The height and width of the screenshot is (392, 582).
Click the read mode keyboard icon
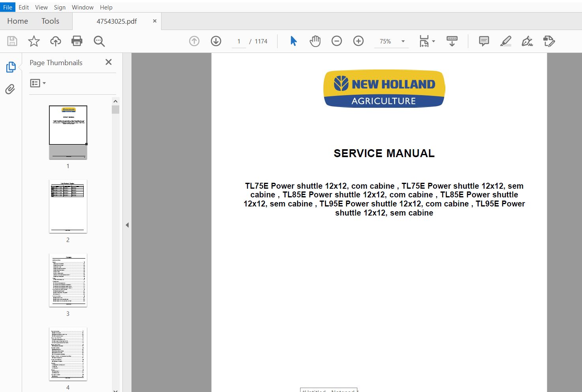(452, 41)
